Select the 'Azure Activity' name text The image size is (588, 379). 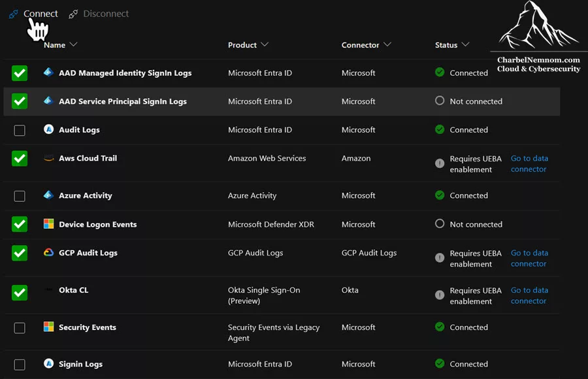85,195
